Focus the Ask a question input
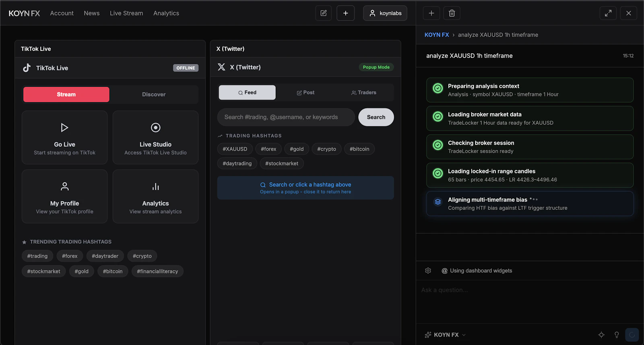This screenshot has height=345, width=644. (x=530, y=302)
